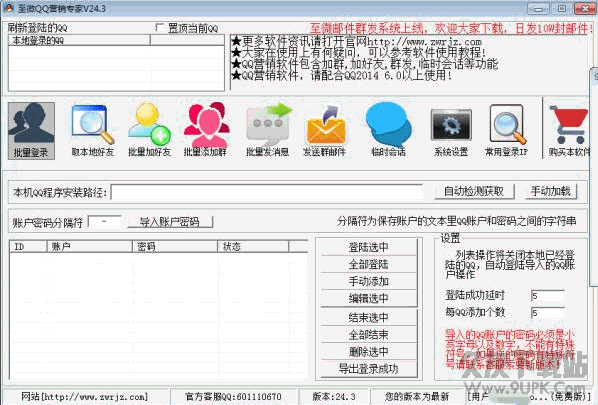Click the ID column header
The height and width of the screenshot is (405, 598).
[28, 246]
